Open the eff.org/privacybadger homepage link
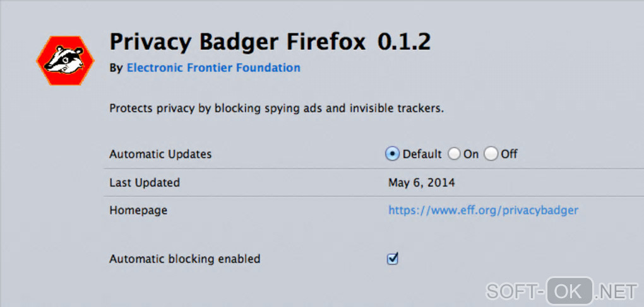The image size is (644, 307). pyautogui.click(x=483, y=210)
